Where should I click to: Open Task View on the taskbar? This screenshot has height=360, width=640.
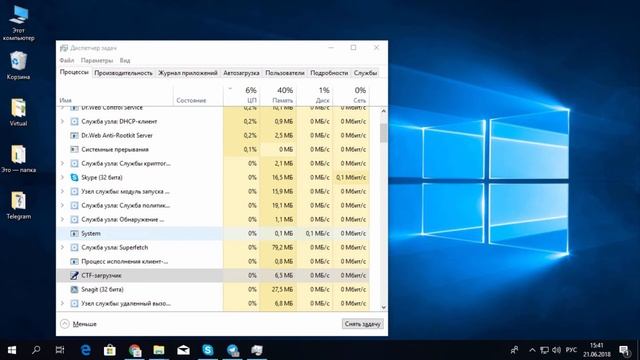pos(60,350)
